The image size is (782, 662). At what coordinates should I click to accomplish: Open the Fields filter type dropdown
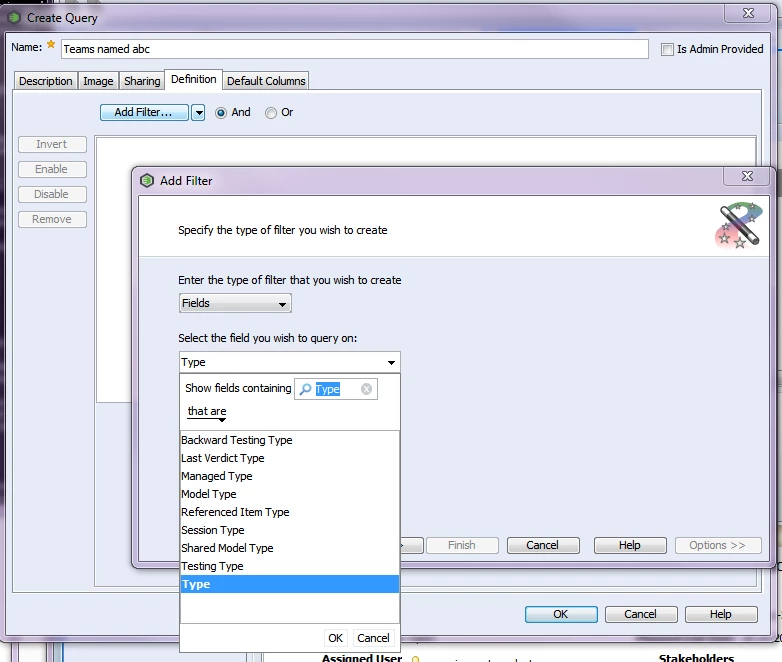click(235, 303)
